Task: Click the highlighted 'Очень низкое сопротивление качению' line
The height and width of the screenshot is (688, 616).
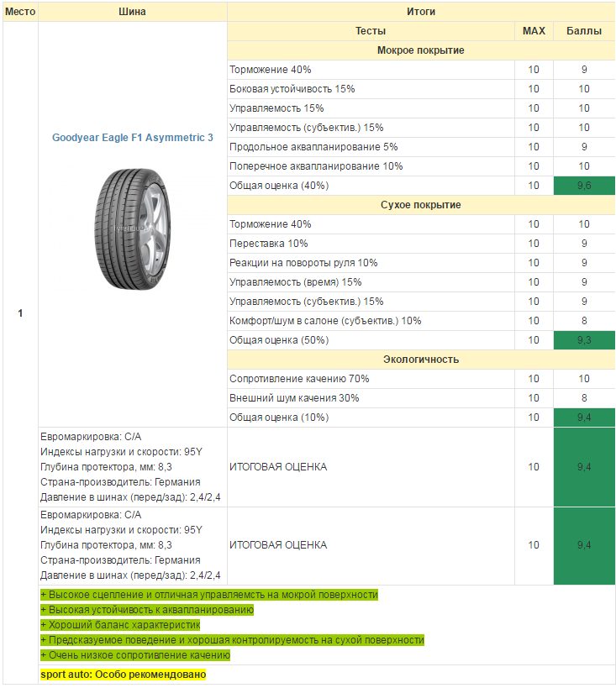Action: (135, 655)
